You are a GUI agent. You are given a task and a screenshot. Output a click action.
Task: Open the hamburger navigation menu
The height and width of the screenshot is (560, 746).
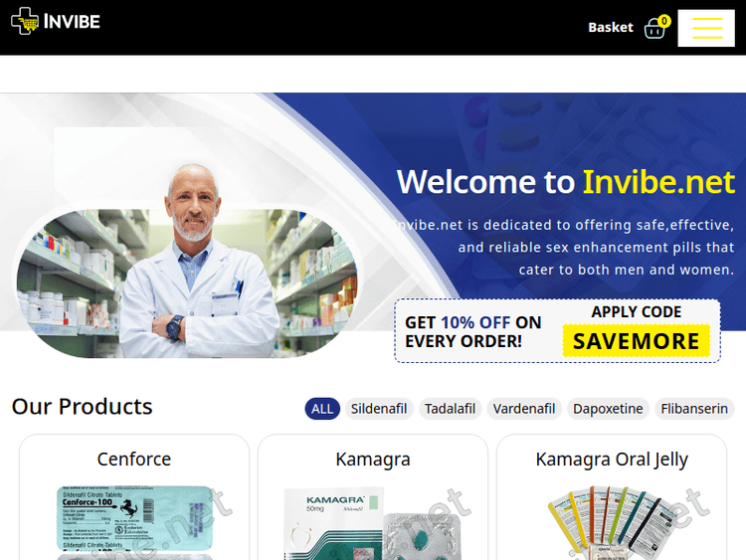[706, 27]
